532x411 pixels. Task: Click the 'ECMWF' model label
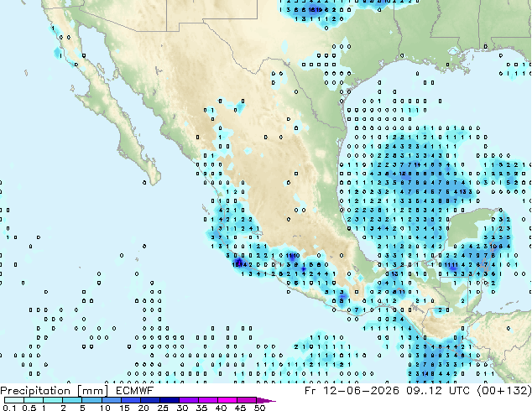135,391
